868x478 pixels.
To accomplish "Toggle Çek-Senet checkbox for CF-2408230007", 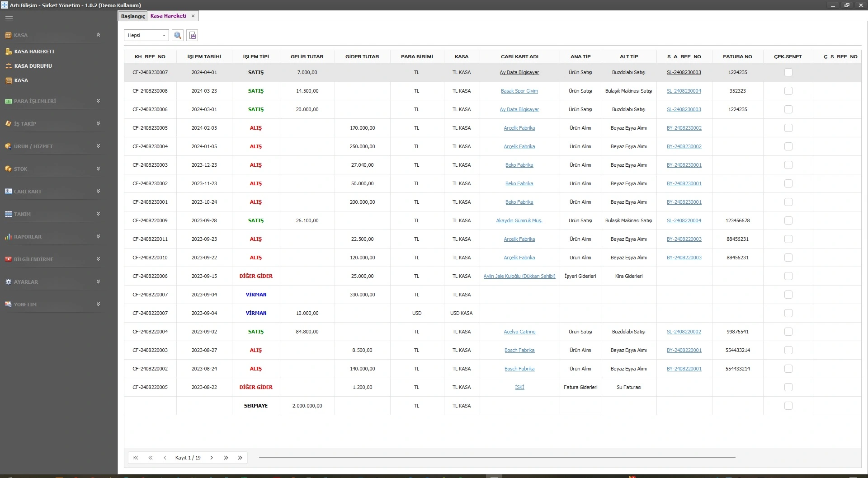I will click(788, 72).
